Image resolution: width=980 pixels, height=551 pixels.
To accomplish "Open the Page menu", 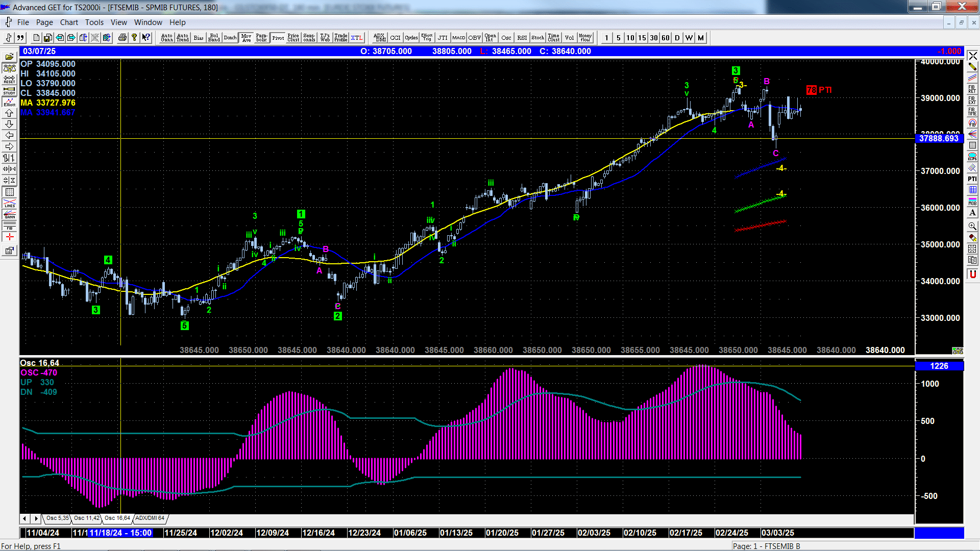I will (x=44, y=22).
